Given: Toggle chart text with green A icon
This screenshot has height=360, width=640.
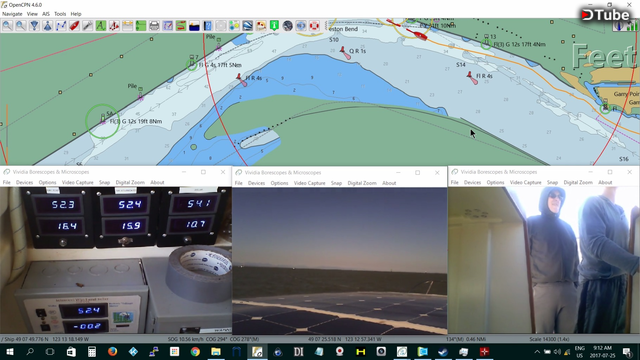Looking at the screenshot, I should point(101,26).
